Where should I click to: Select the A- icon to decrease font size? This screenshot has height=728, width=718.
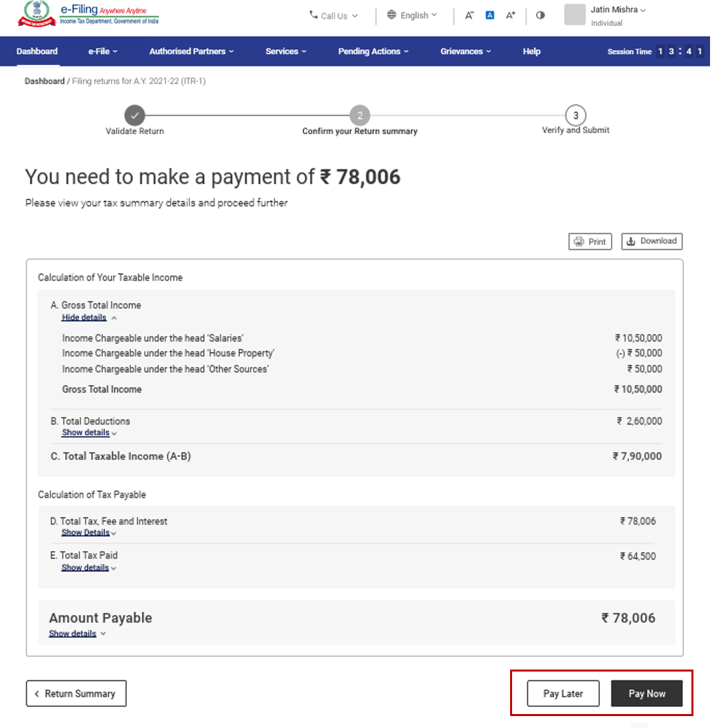(469, 14)
